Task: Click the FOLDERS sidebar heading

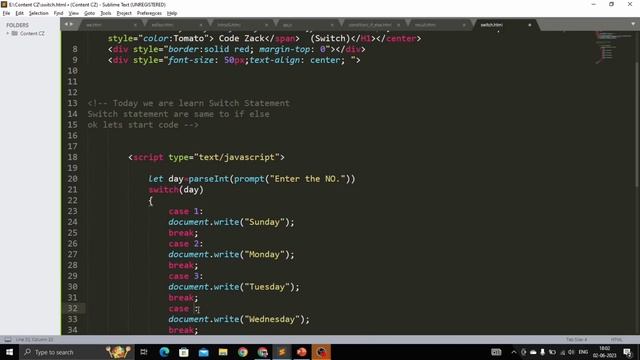Action: point(17,25)
